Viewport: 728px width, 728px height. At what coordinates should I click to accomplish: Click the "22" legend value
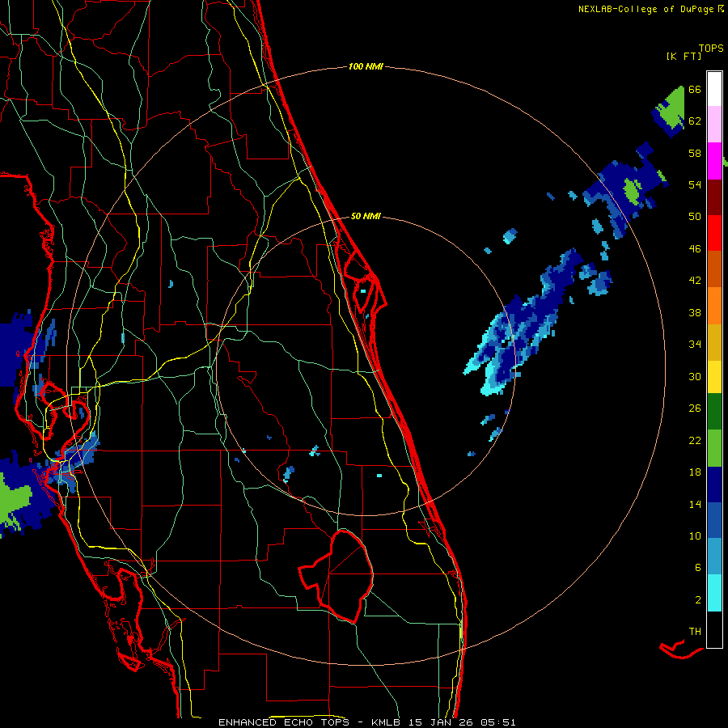[695, 440]
